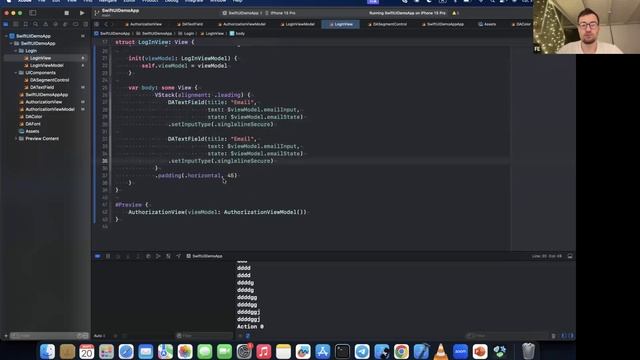Image resolution: width=640 pixels, height=360 pixels.
Task: Add a new file with plus button
Action: pos(6,336)
